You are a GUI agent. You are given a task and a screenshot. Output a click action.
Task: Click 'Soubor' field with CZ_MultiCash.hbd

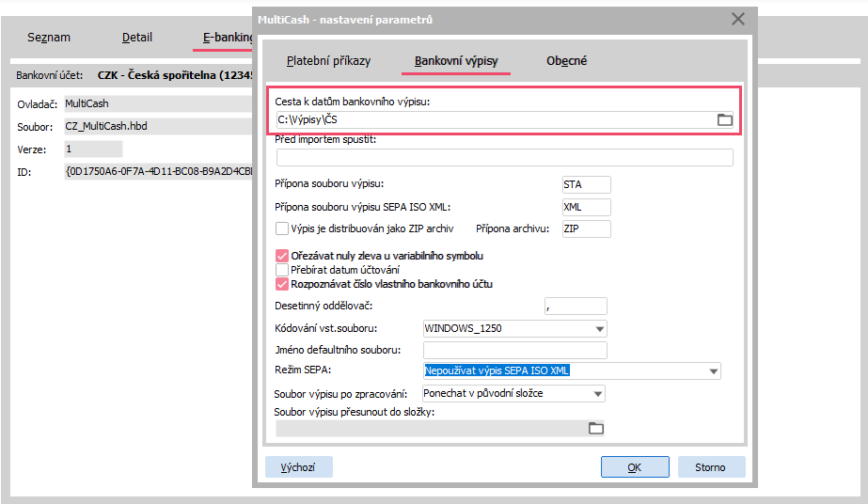pyautogui.click(x=158, y=127)
